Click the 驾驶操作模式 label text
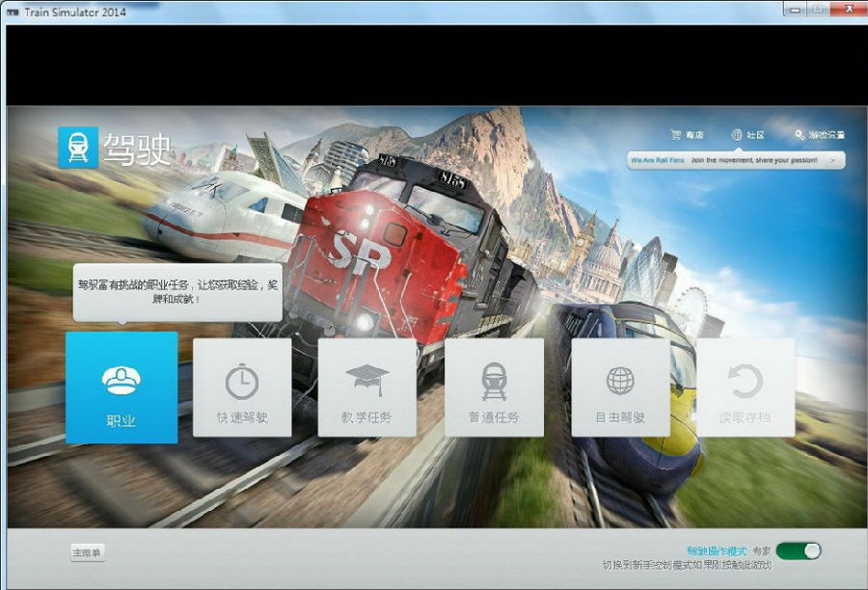This screenshot has width=868, height=590. [717, 551]
